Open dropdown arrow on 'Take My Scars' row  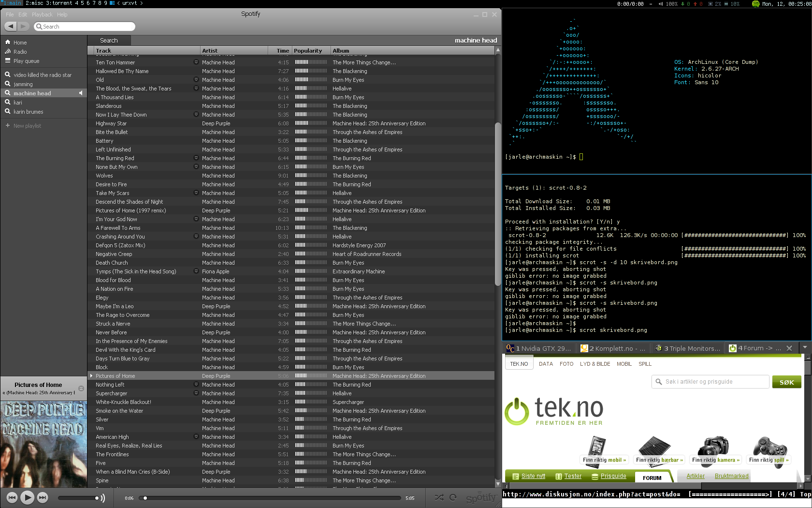pos(196,193)
